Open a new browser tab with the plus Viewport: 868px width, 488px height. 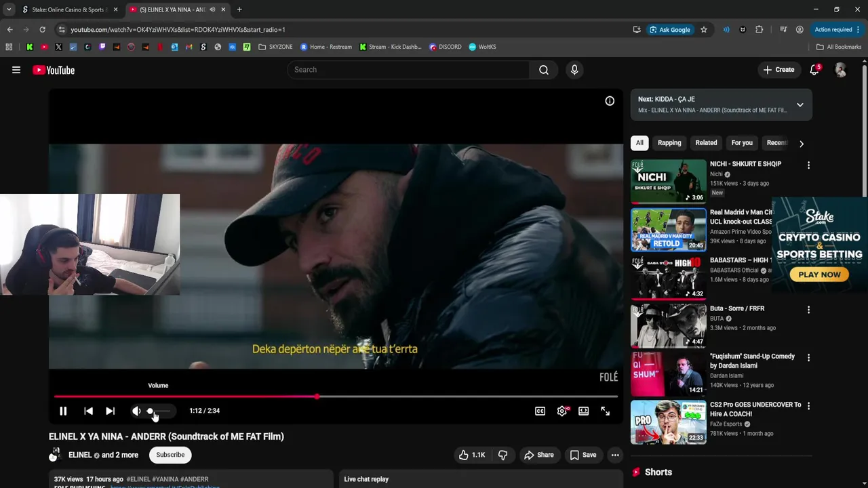(239, 9)
